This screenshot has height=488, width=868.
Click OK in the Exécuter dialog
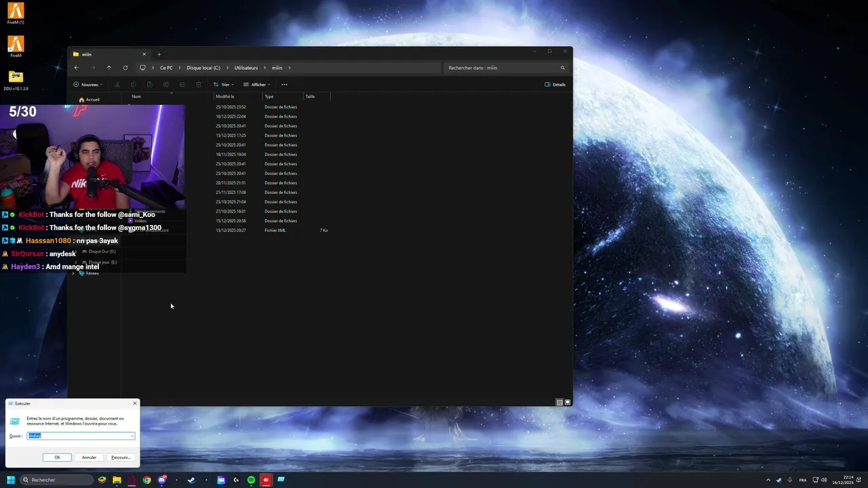click(x=57, y=457)
